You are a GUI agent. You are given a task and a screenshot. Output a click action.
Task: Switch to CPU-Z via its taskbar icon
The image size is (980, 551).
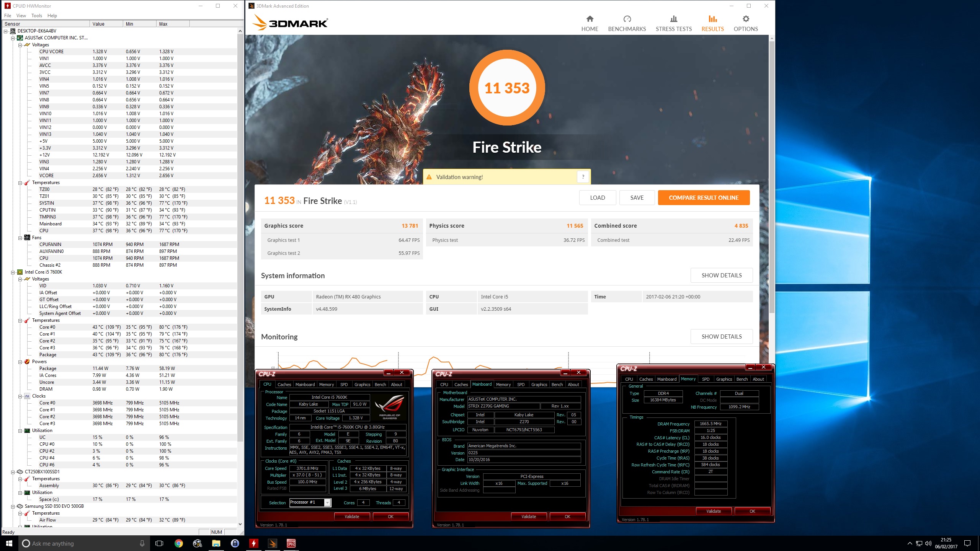291,543
